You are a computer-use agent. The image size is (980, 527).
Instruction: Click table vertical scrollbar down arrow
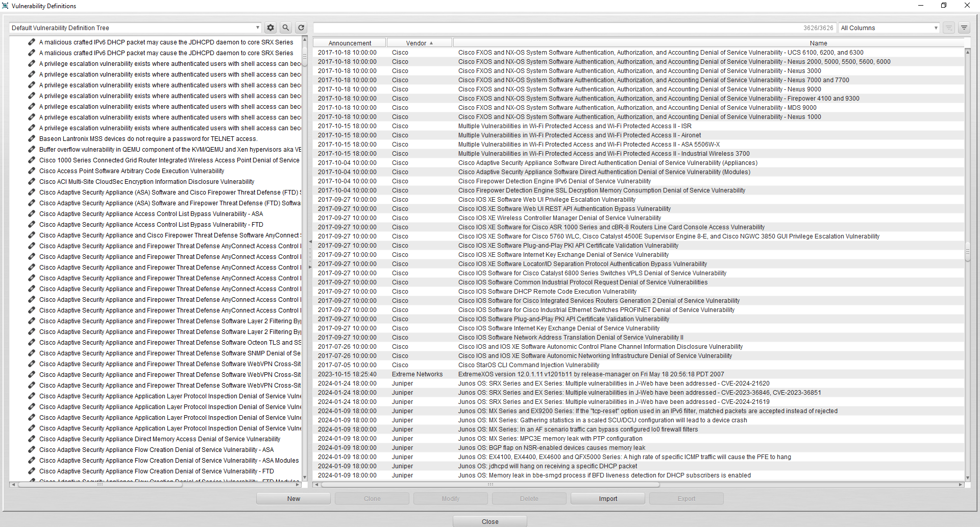[x=967, y=478]
